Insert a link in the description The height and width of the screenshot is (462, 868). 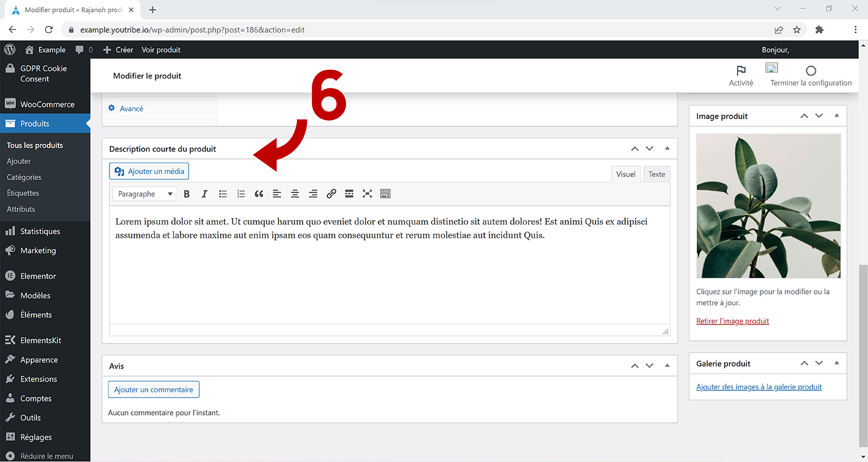331,194
